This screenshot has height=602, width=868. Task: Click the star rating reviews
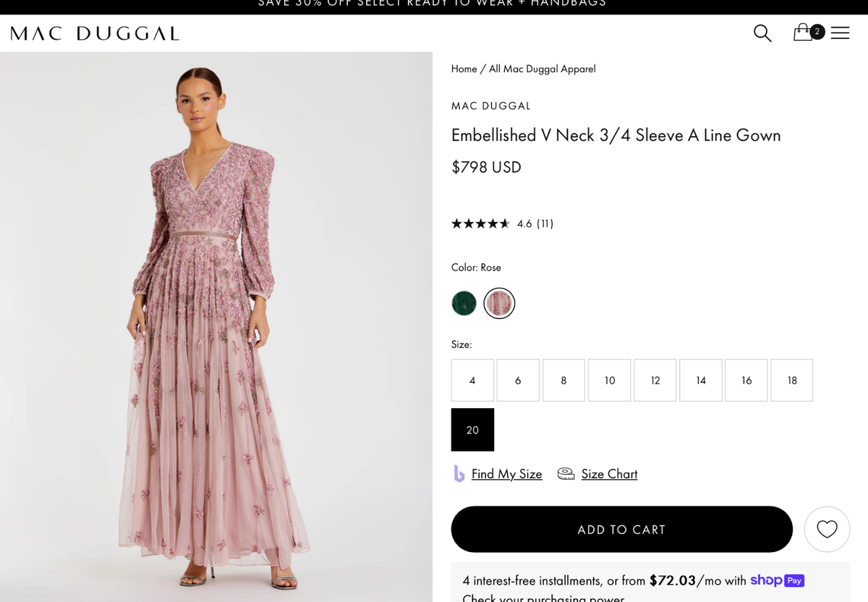480,224
